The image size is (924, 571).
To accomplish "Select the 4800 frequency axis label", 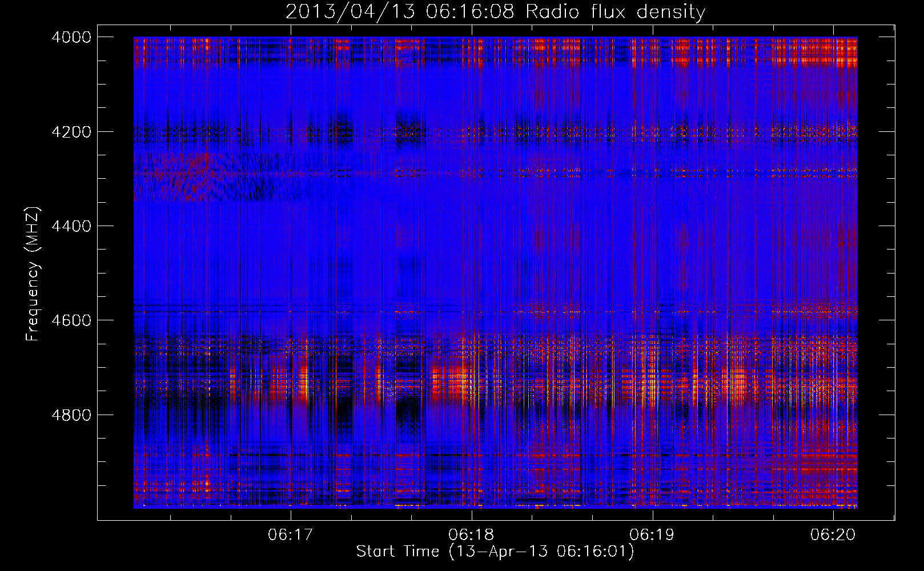I will (x=71, y=415).
